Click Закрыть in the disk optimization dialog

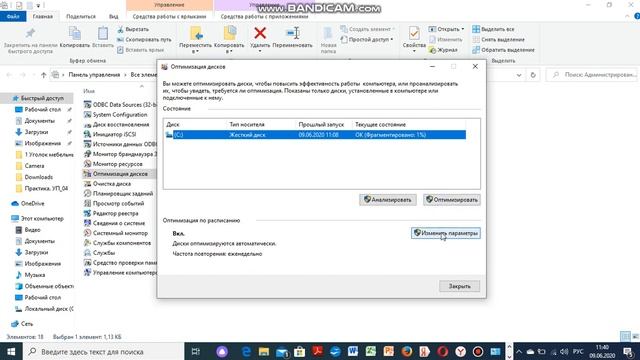(x=460, y=286)
